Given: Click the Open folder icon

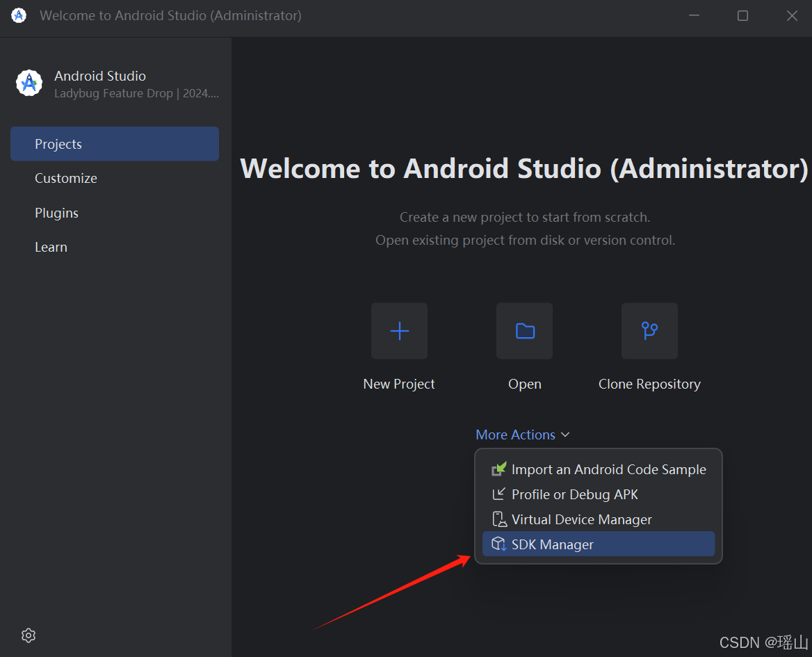Looking at the screenshot, I should pos(525,331).
